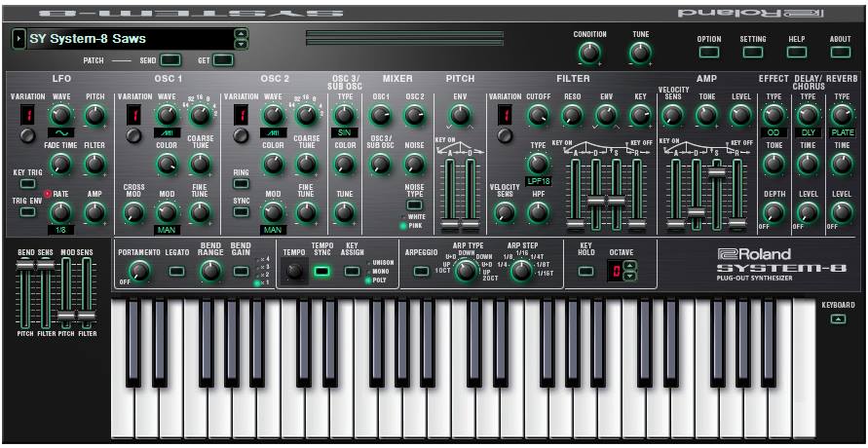Click the OSC 1 VARIATION button
Image resolution: width=868 pixels, height=448 pixels.
133,136
